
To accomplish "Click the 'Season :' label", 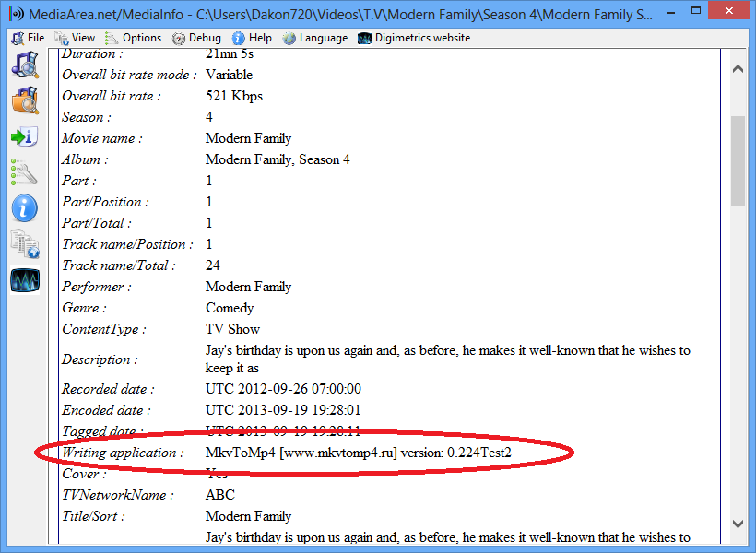I will 87,117.
